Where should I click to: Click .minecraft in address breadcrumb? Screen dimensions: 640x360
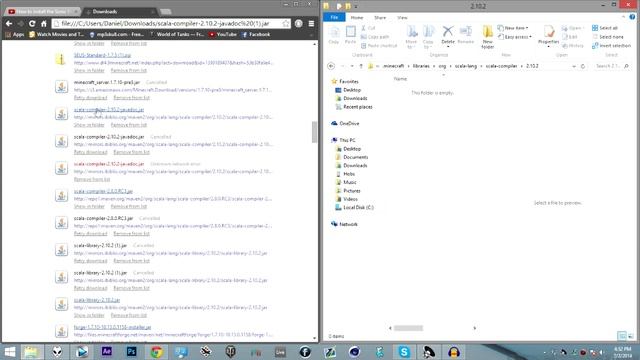[x=393, y=66]
